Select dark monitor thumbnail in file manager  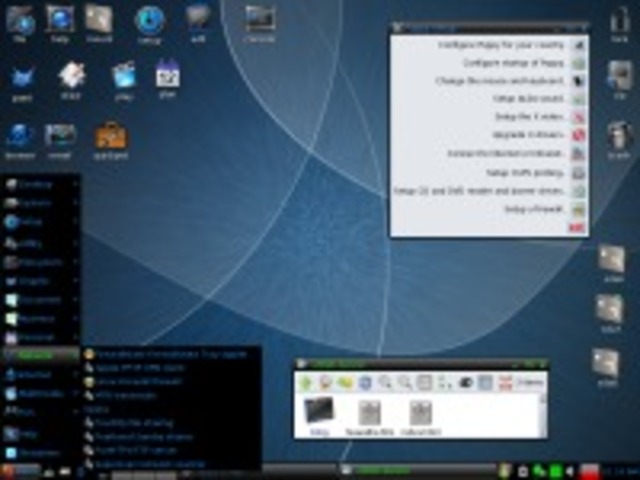tap(319, 411)
